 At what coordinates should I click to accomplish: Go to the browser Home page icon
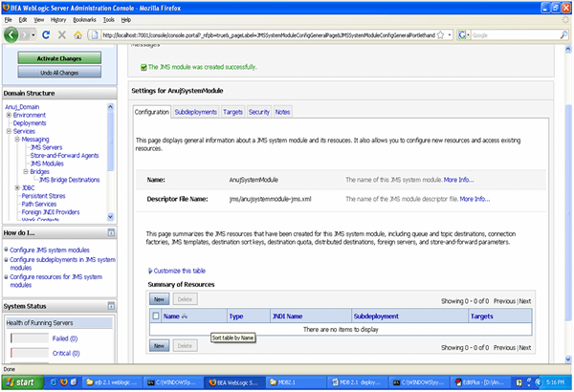(77, 35)
